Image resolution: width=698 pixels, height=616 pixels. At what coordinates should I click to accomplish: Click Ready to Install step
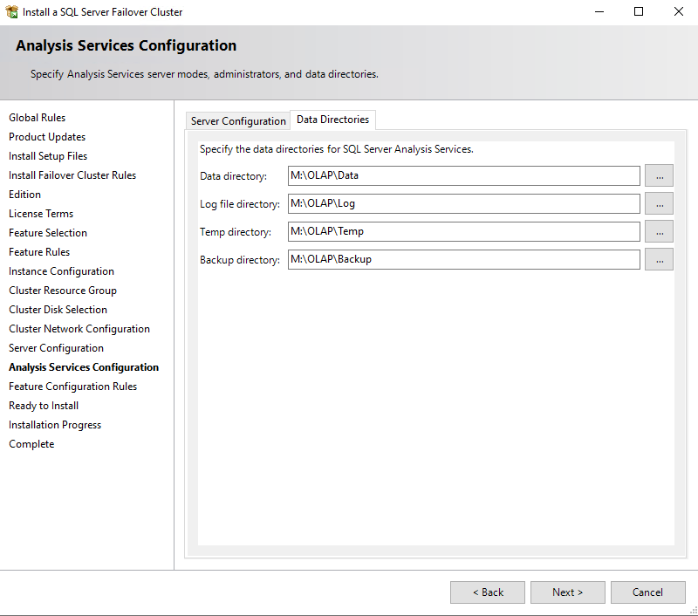click(x=44, y=406)
